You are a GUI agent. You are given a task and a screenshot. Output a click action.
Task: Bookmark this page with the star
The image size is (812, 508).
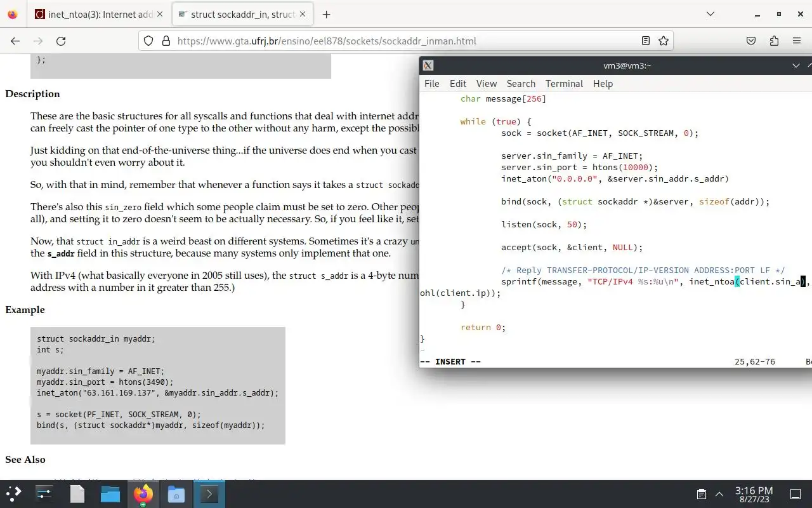[x=664, y=41]
